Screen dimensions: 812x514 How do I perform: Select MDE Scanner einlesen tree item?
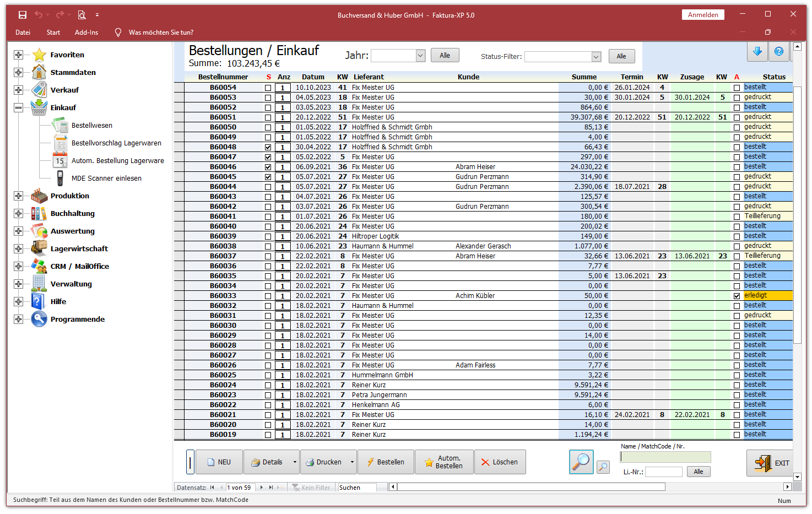[x=106, y=178]
